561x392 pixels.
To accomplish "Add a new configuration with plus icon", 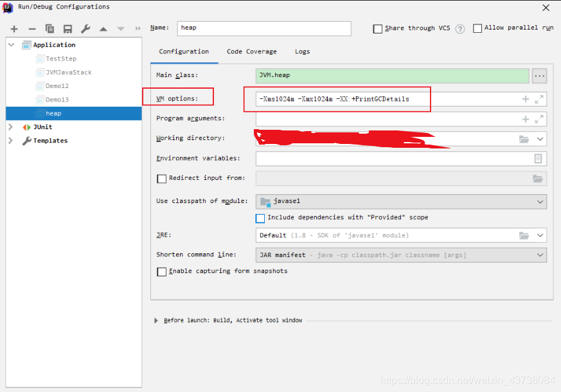I will pos(14,29).
